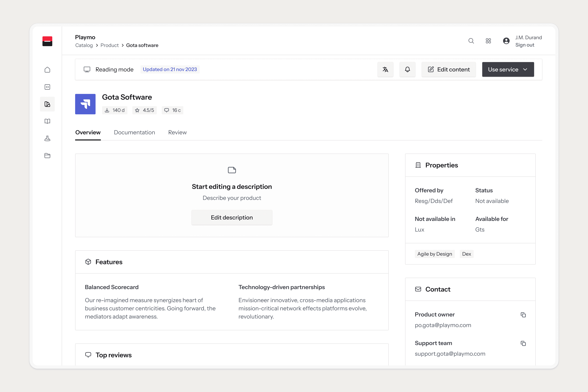Click the Not available status value
Screen dimensions: 588x392
point(492,201)
